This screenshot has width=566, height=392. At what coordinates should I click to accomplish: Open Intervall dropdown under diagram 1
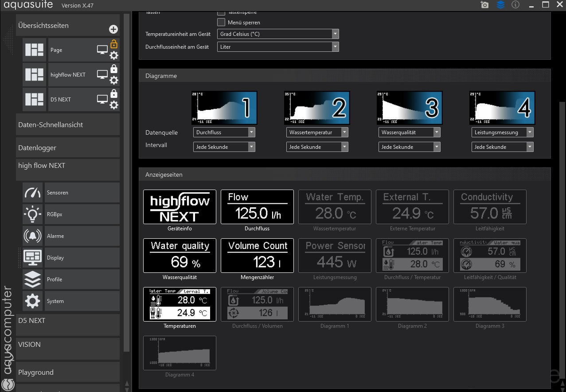point(224,147)
